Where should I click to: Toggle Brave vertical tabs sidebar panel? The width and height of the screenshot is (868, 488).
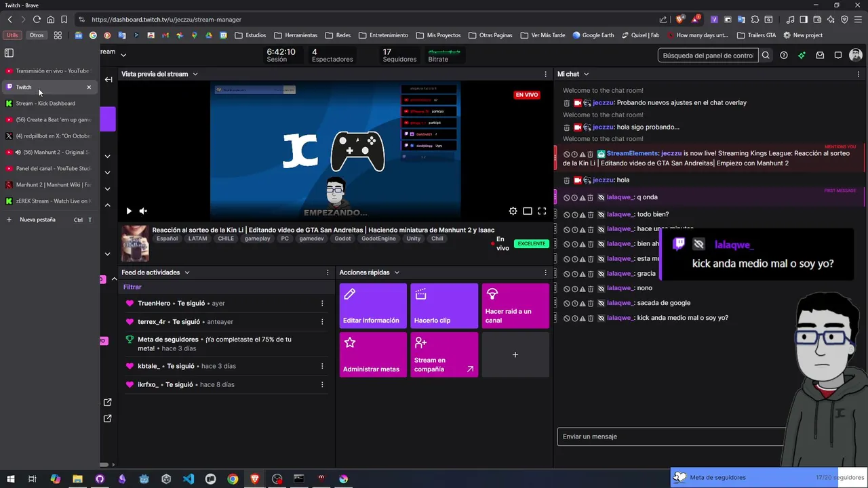(x=9, y=53)
